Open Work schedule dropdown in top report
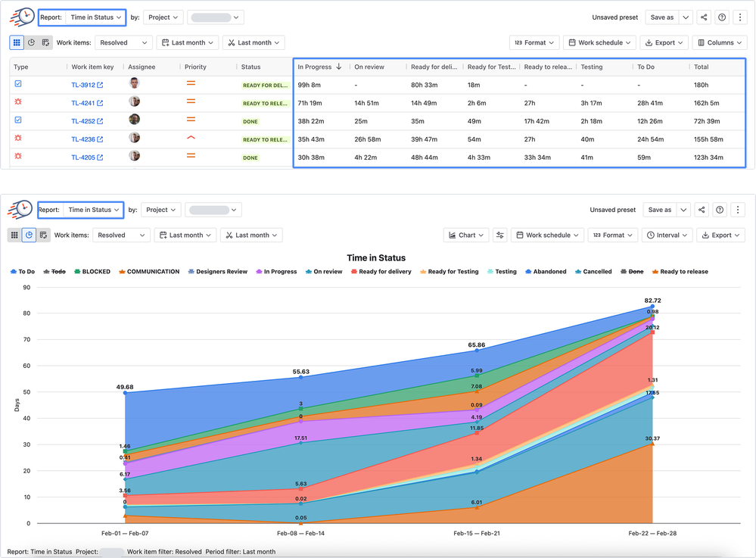The width and height of the screenshot is (756, 558). [x=600, y=42]
